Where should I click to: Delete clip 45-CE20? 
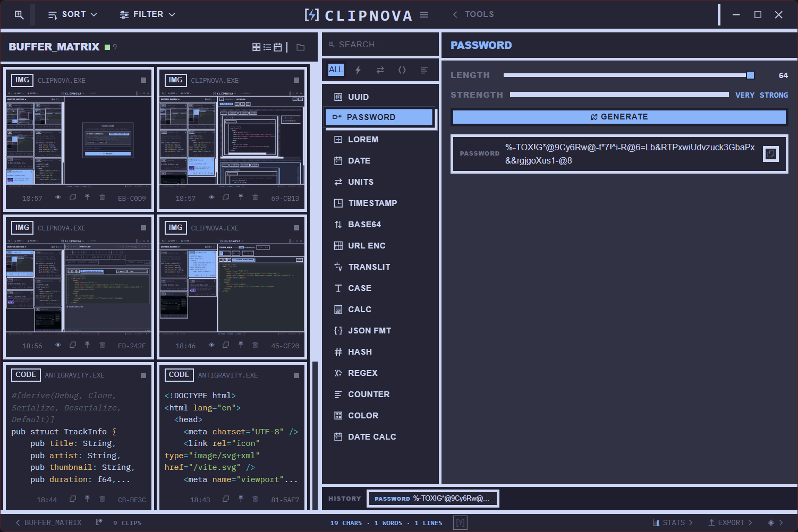pyautogui.click(x=255, y=345)
